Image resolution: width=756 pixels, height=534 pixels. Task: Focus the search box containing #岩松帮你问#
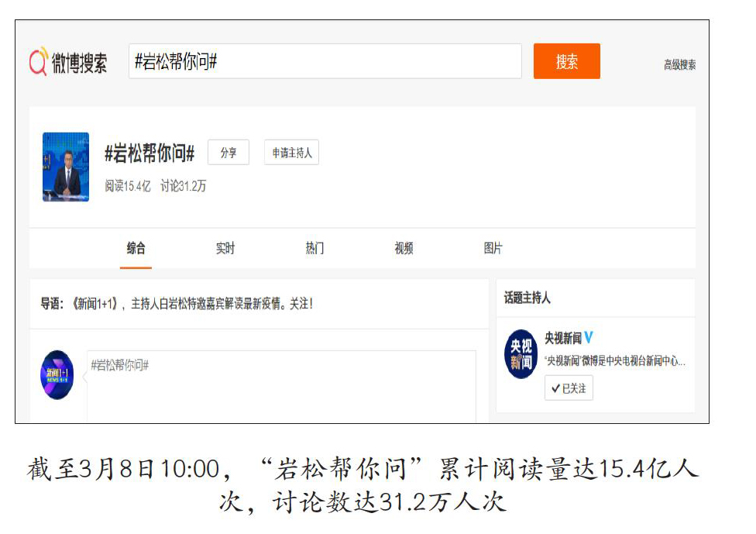pyautogui.click(x=325, y=61)
